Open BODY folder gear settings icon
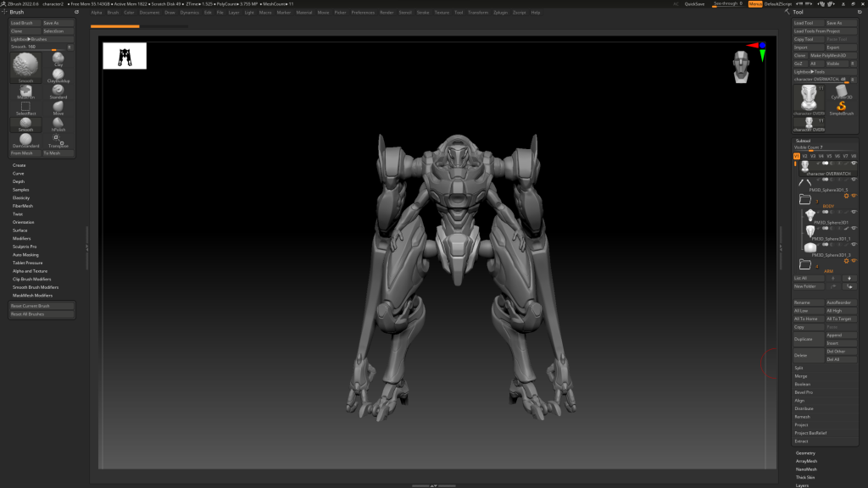Viewport: 868px width, 488px height. pyautogui.click(x=847, y=196)
